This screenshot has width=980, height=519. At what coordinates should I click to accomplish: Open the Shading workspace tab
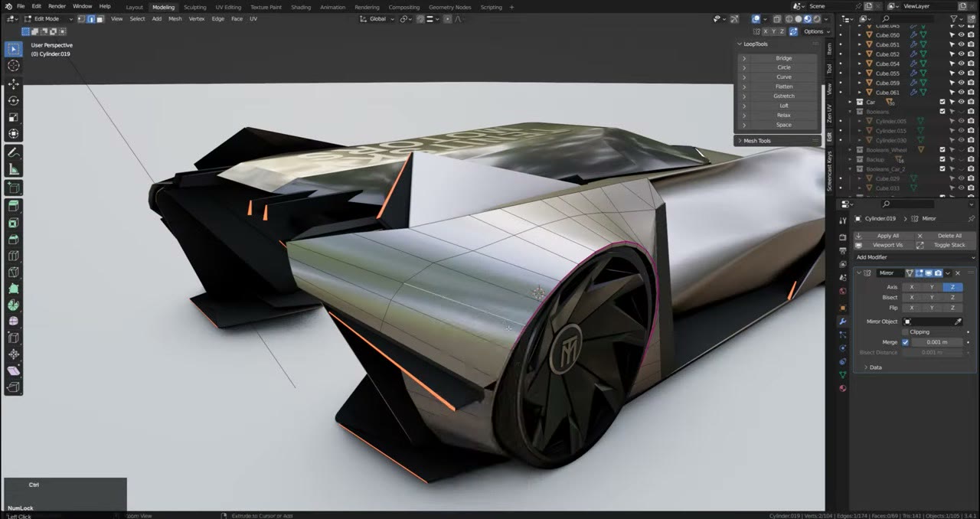[x=301, y=7]
